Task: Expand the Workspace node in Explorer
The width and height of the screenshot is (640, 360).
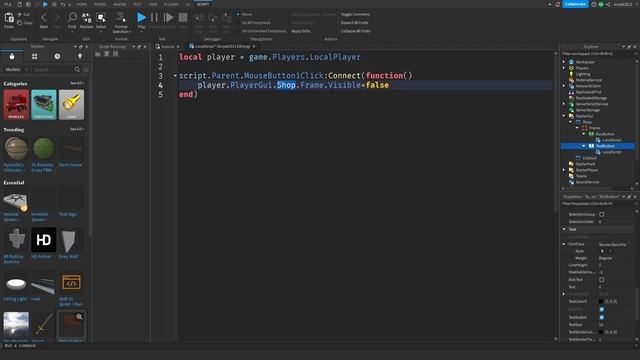Action: click(564, 62)
